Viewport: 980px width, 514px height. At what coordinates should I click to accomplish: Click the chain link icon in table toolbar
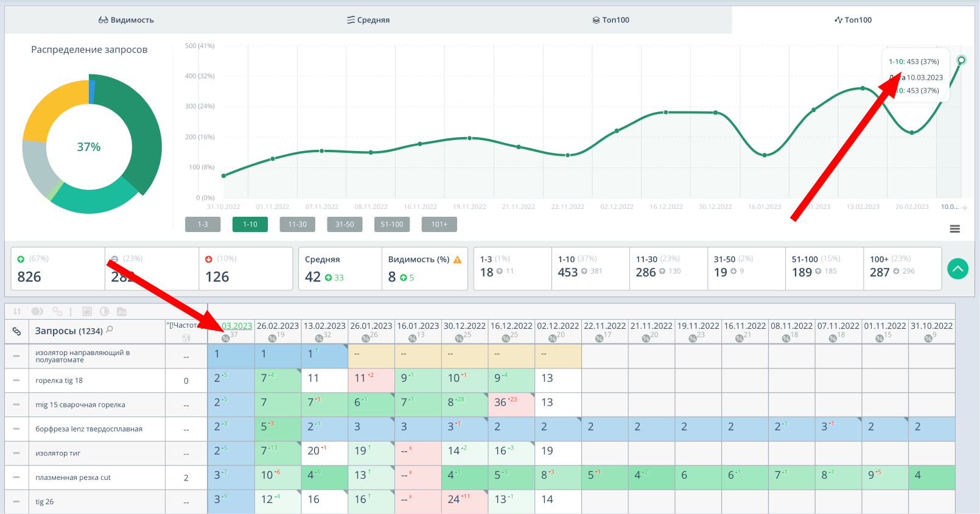pyautogui.click(x=57, y=311)
